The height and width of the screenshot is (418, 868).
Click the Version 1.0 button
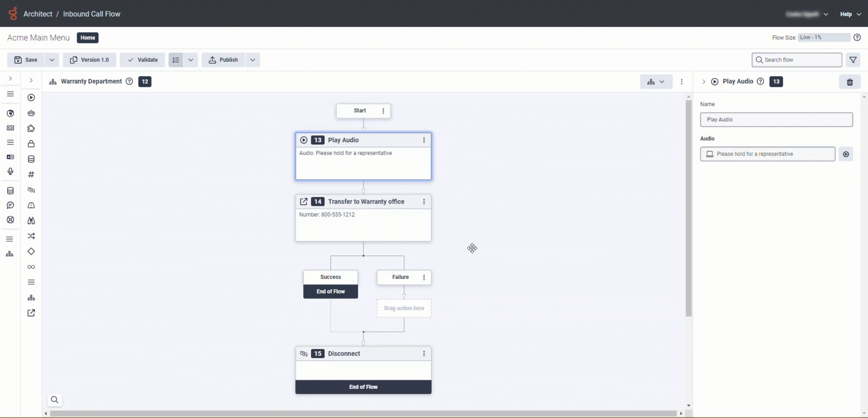click(x=89, y=60)
